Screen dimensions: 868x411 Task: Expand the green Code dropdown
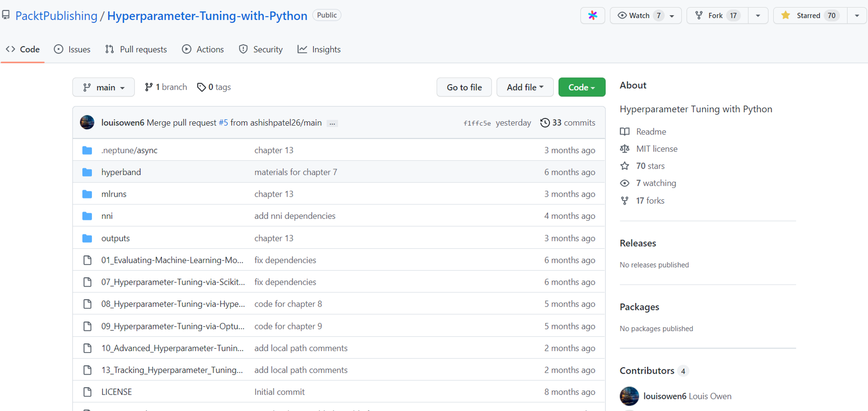coord(582,87)
